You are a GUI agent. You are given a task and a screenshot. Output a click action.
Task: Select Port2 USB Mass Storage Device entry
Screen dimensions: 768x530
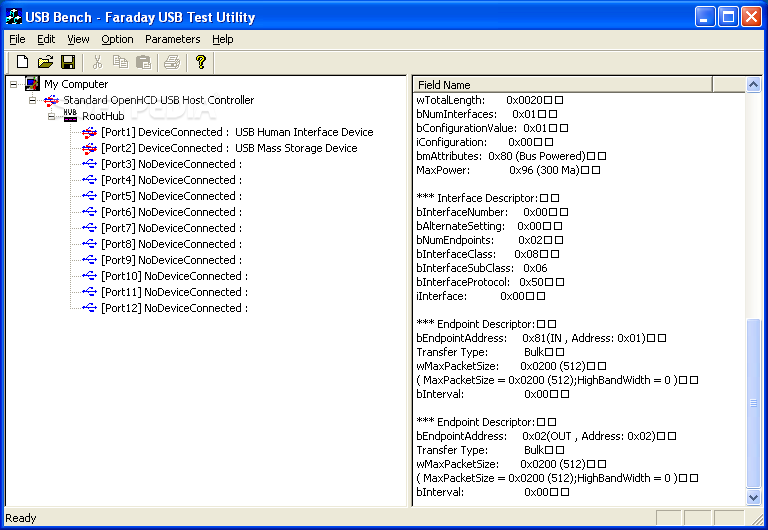229,148
